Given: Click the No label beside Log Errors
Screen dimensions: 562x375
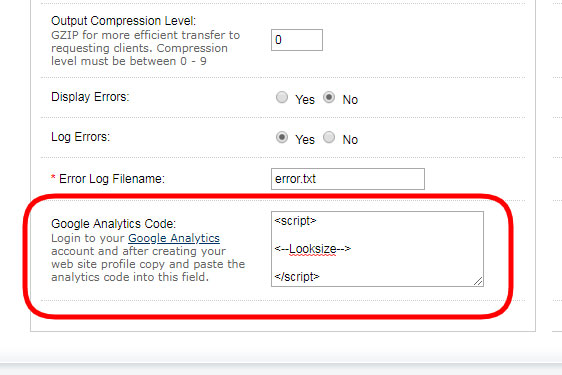Looking at the screenshot, I should [x=350, y=140].
